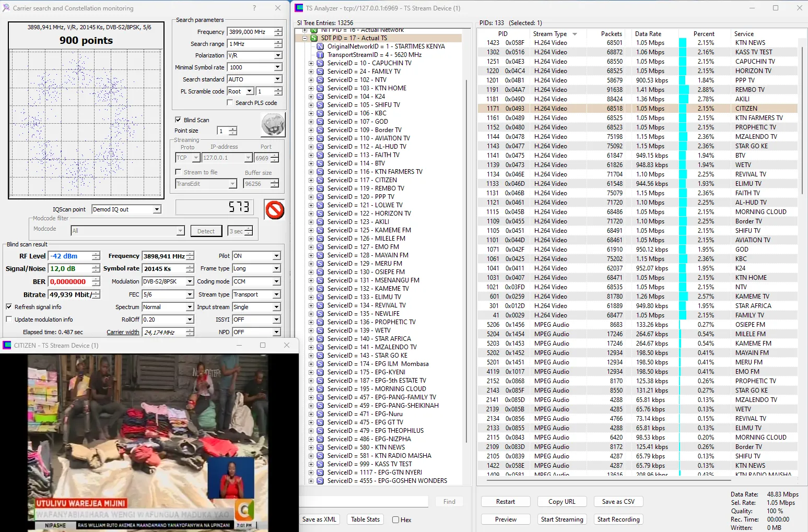808x532 pixels.
Task: Open the IQScan point dropdown
Action: [157, 209]
